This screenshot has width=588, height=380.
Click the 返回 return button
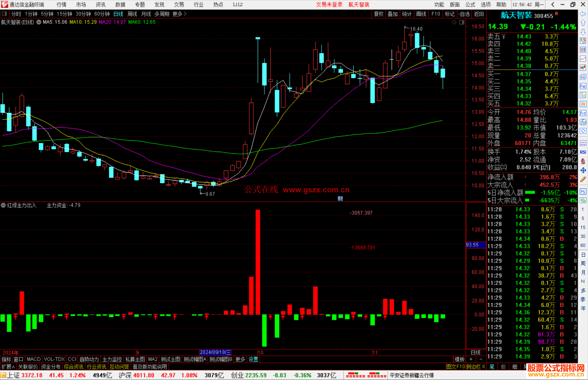click(x=479, y=14)
